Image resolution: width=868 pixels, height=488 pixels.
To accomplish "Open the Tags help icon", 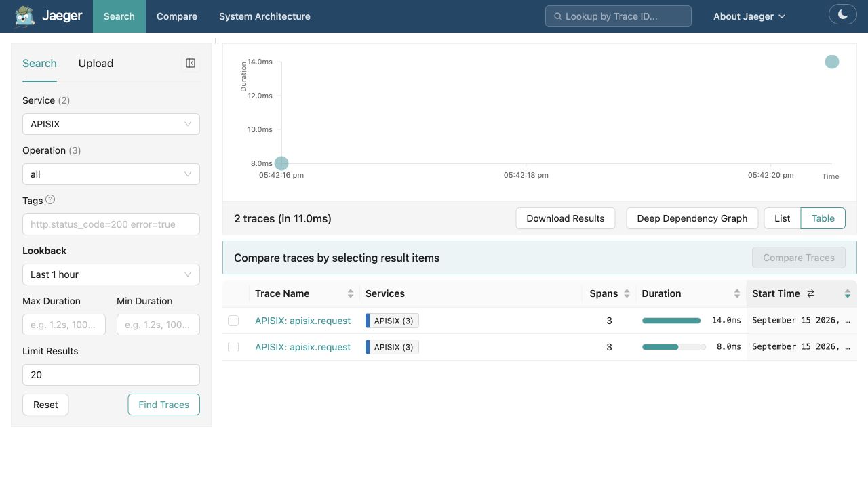I will 50,200.
